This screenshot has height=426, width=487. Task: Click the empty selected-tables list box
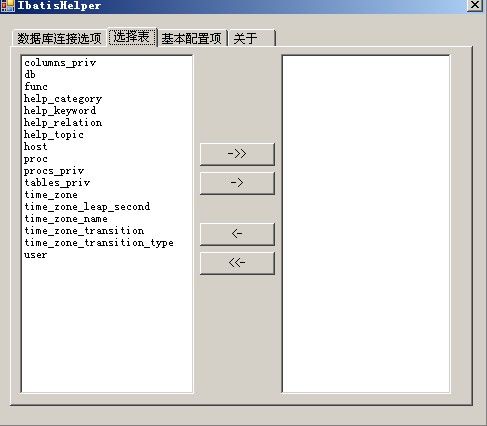[x=366, y=224]
